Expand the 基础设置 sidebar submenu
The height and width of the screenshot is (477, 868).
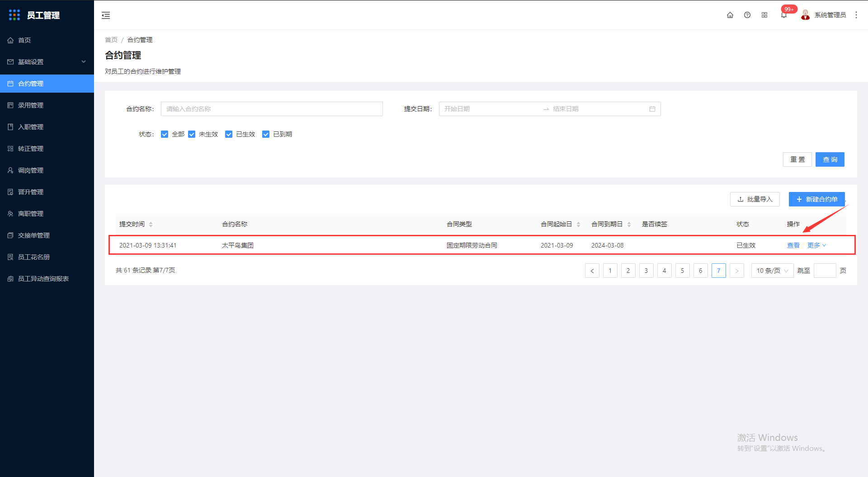click(47, 62)
